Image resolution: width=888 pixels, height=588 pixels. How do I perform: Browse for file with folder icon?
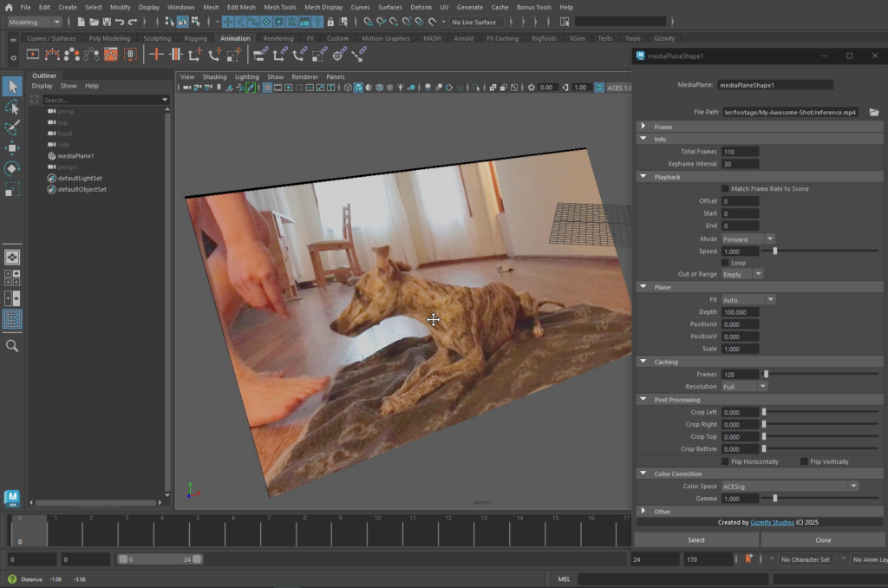click(x=874, y=112)
